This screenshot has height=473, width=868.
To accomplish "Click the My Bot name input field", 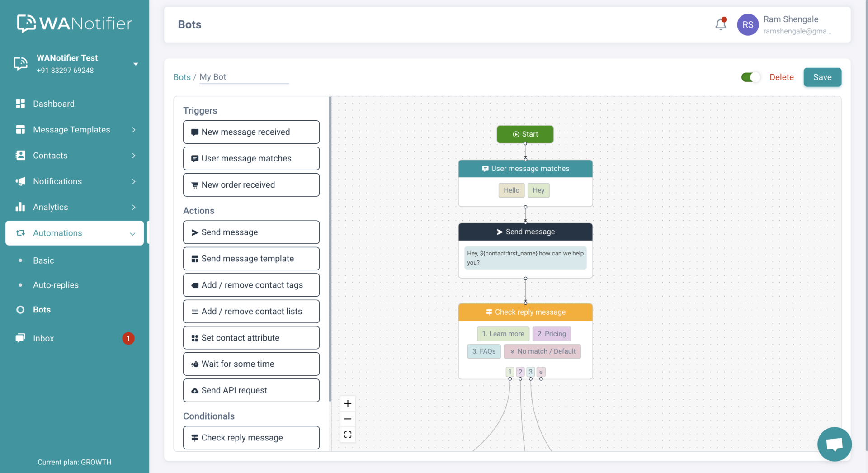I will 244,77.
